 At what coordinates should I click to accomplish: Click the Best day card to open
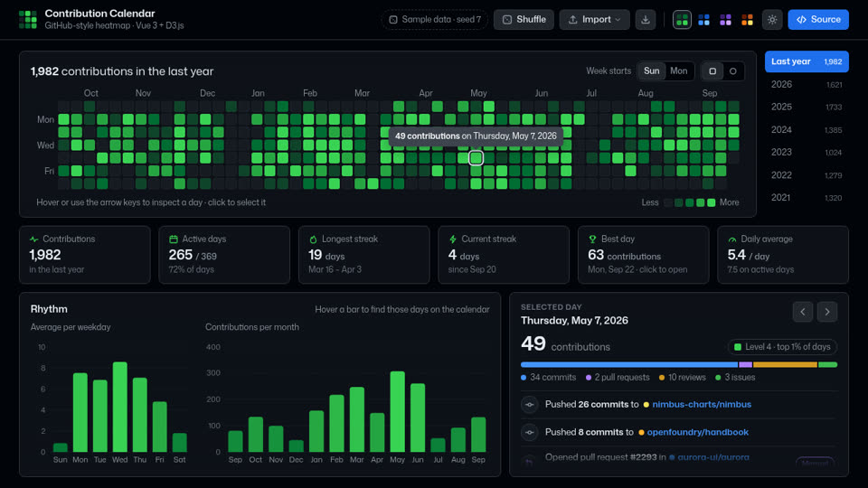[x=643, y=255]
